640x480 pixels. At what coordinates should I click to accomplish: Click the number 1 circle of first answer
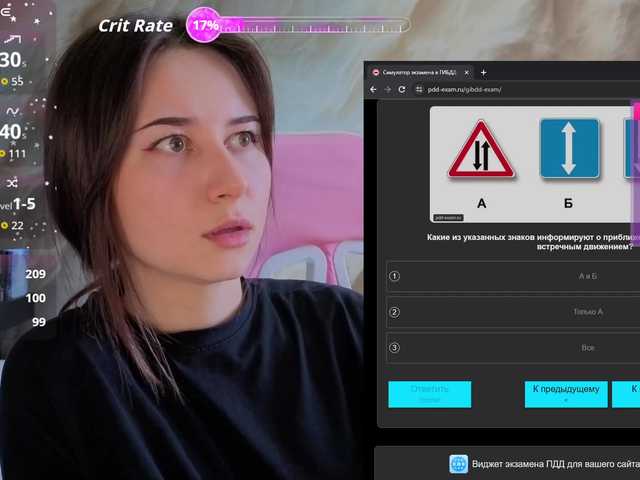click(x=394, y=276)
